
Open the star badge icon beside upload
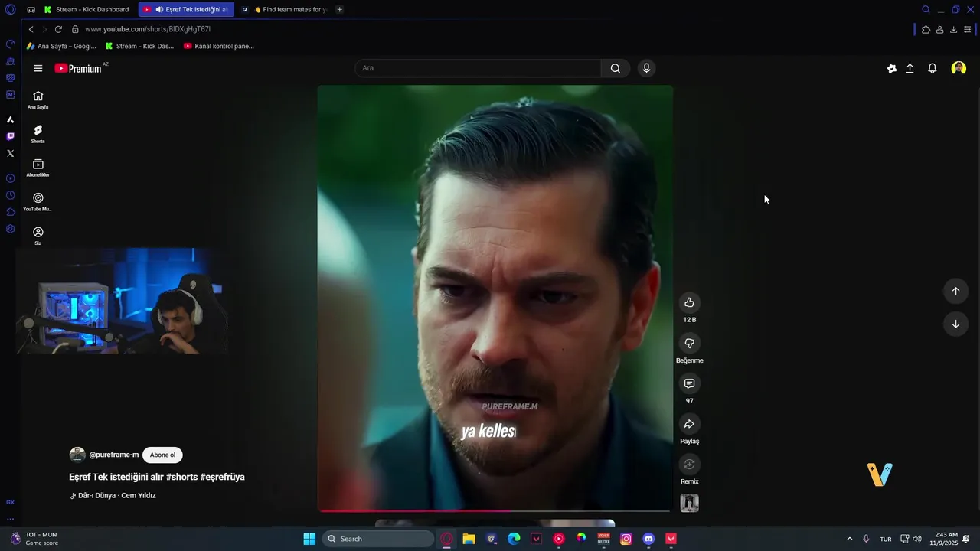[x=892, y=68]
